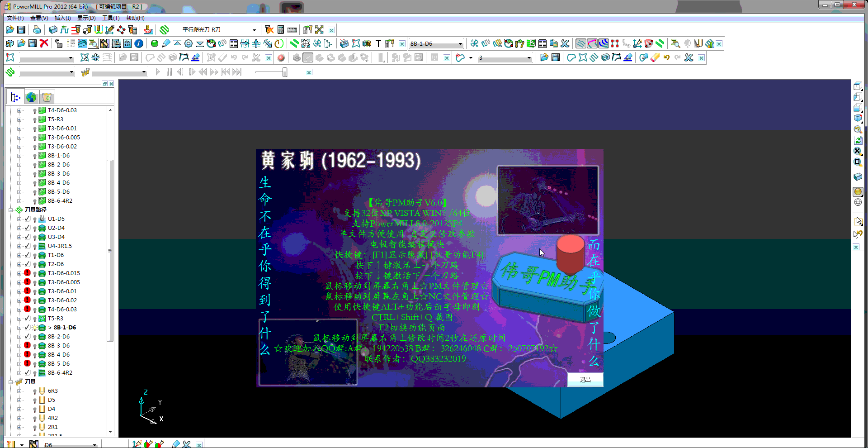Toggle checkbox for toolpath U4-3R1.5

(27, 246)
